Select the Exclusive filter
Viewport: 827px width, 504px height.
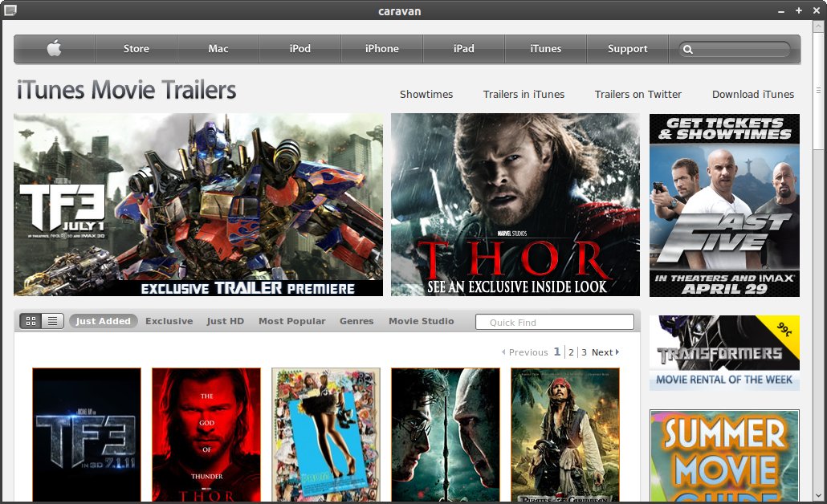pos(169,321)
